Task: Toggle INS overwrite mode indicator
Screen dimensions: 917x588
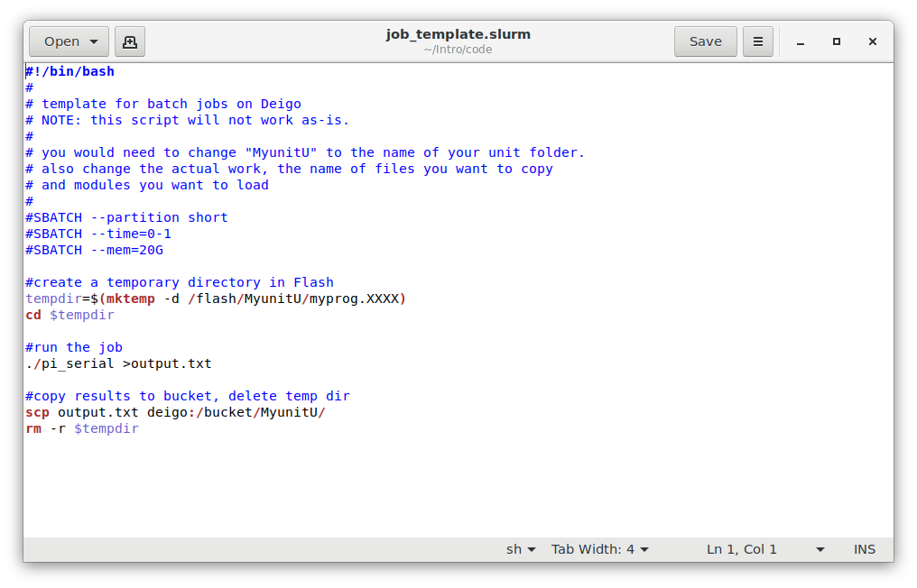Action: click(x=864, y=548)
